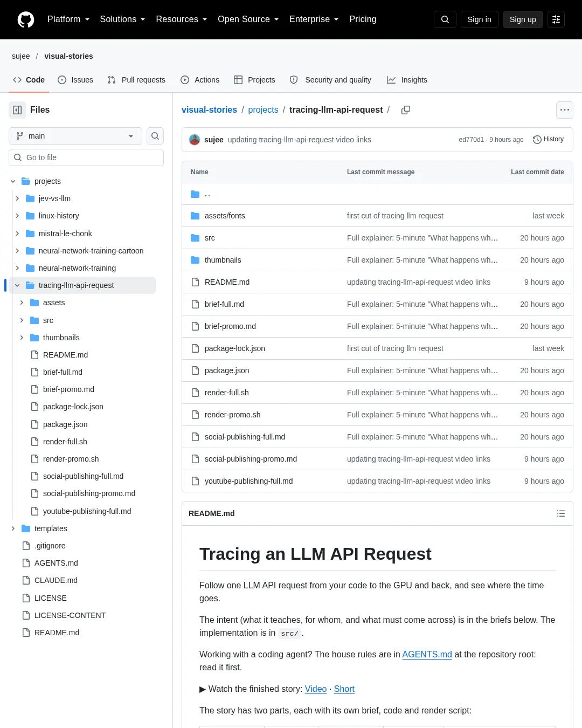
Task: Click the Sign in button
Action: (x=479, y=19)
